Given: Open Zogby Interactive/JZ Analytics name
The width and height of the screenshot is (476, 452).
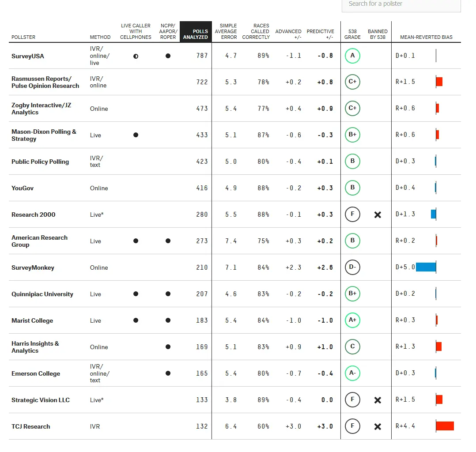Looking at the screenshot, I should [x=42, y=109].
